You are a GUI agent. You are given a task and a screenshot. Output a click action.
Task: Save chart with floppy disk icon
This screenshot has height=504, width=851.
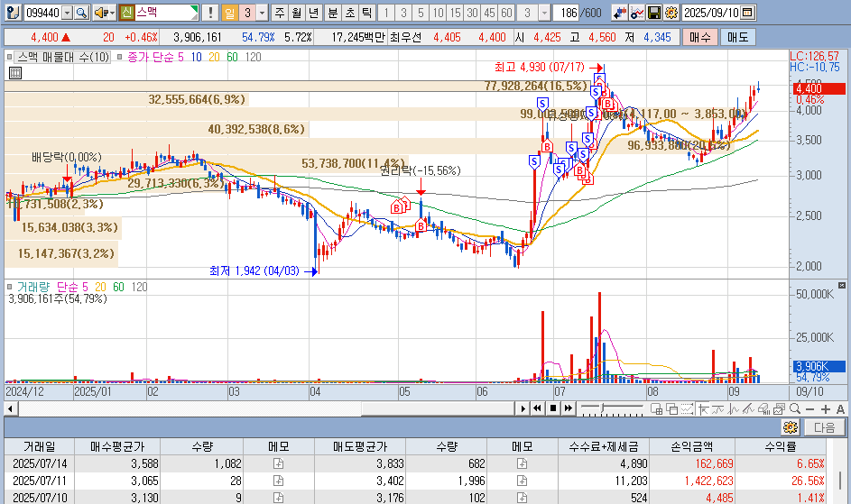point(654,13)
